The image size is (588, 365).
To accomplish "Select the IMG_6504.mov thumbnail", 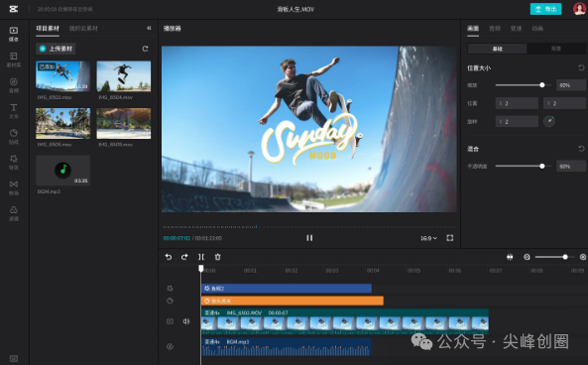I will tap(124, 76).
